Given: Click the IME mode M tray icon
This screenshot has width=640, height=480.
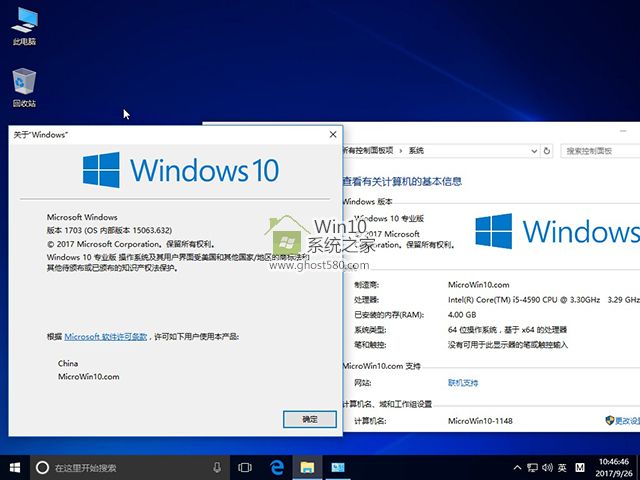Looking at the screenshot, I should point(580,468).
